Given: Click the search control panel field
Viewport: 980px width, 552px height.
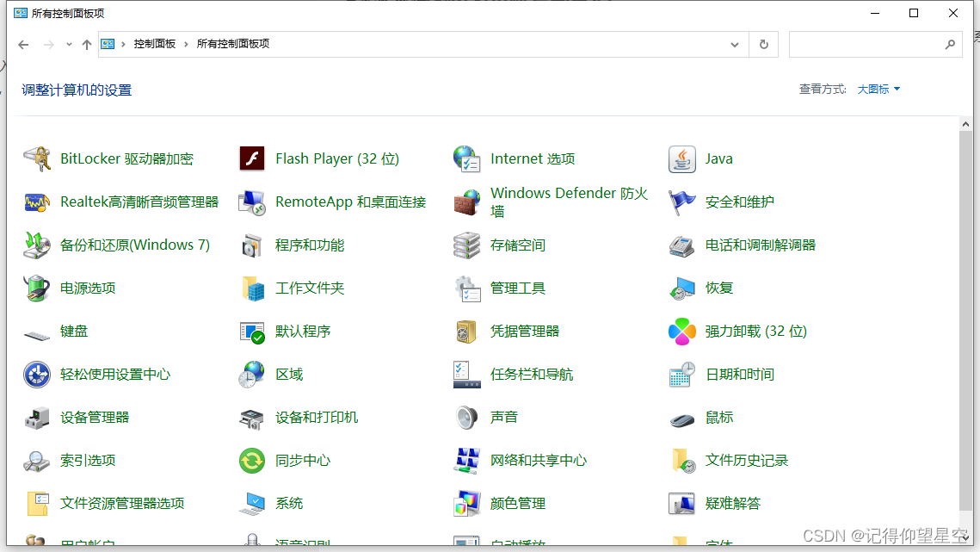Looking at the screenshot, I should click(875, 45).
